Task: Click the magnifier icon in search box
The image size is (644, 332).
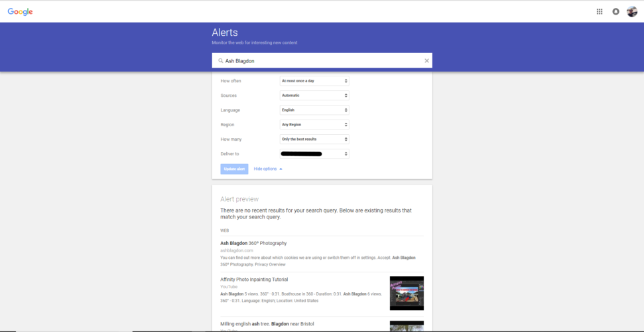Action: [x=221, y=60]
